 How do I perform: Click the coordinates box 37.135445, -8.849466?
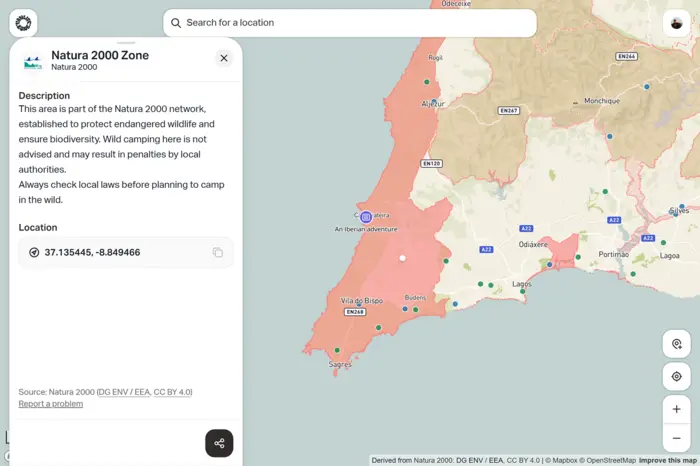point(126,253)
